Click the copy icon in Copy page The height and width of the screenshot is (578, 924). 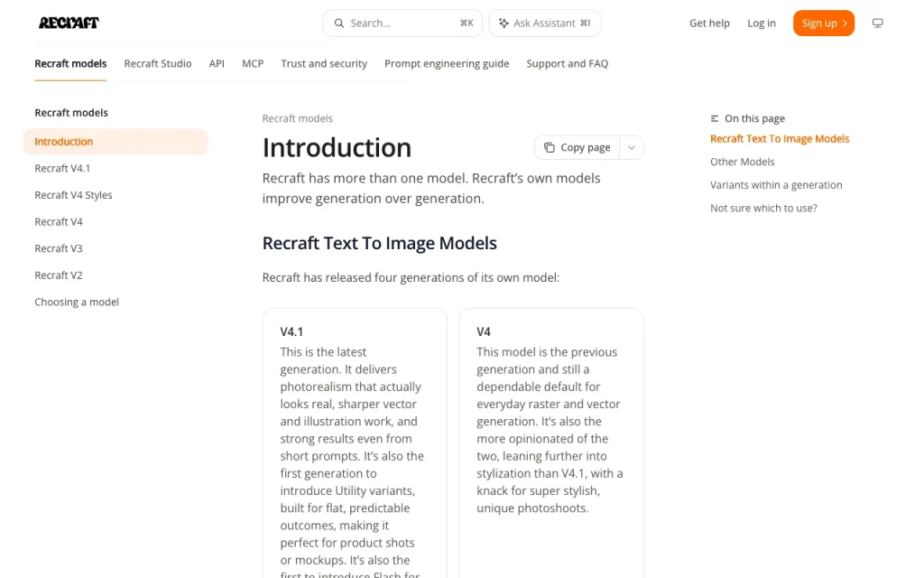click(550, 147)
